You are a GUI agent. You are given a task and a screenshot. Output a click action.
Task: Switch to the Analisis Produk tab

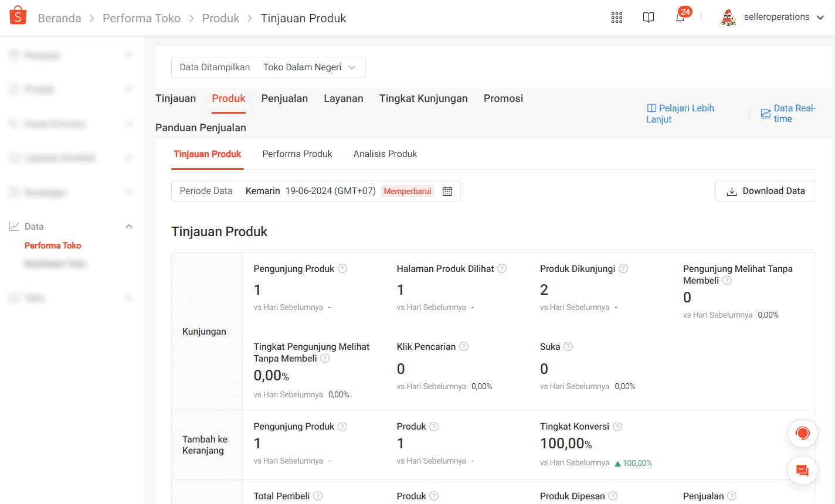point(385,154)
